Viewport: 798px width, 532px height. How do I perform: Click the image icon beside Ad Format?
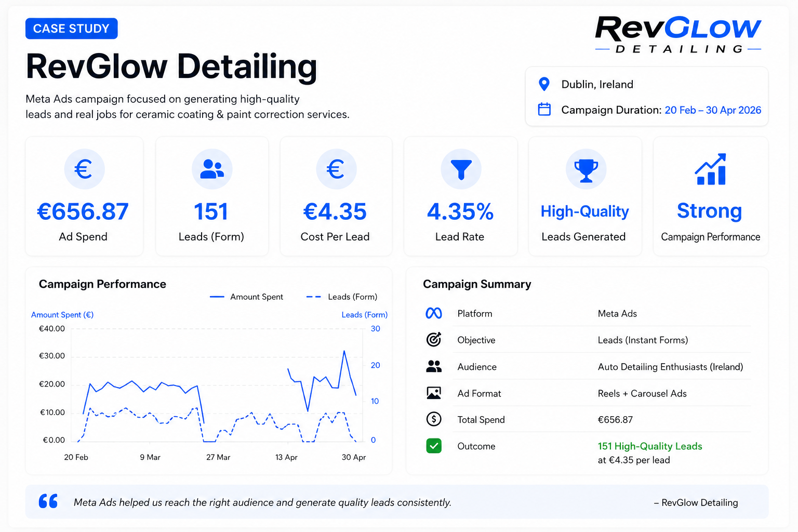pos(434,393)
